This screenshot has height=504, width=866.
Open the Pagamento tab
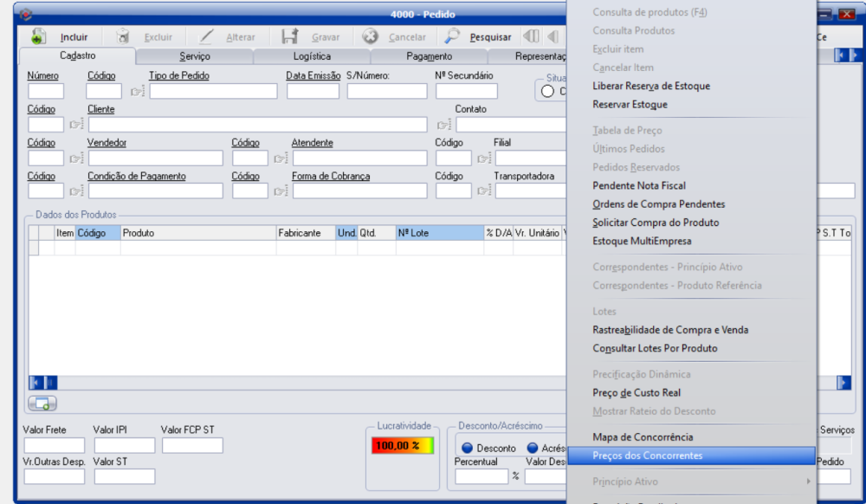(429, 56)
